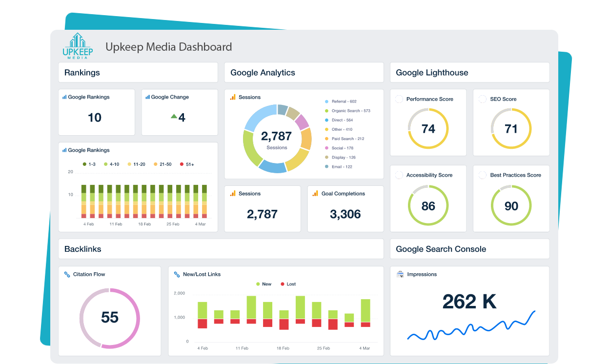The height and width of the screenshot is (364, 609).
Task: Click the Goal Completions value 3,306
Action: [345, 214]
